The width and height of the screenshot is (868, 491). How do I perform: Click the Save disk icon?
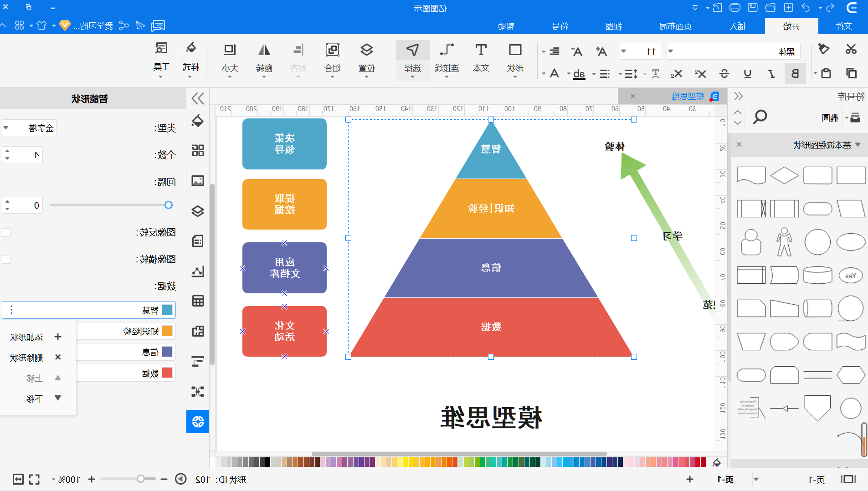(753, 7)
